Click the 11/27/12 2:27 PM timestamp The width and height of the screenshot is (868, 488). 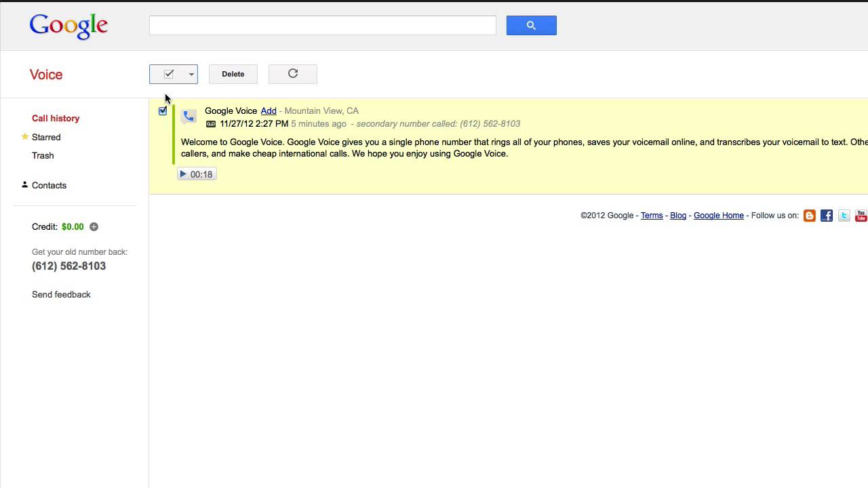254,123
